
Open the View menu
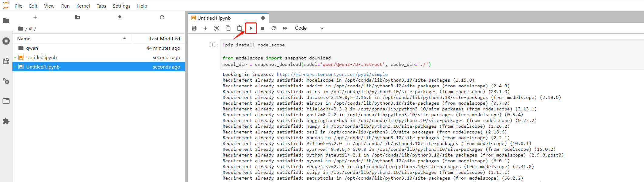click(49, 6)
